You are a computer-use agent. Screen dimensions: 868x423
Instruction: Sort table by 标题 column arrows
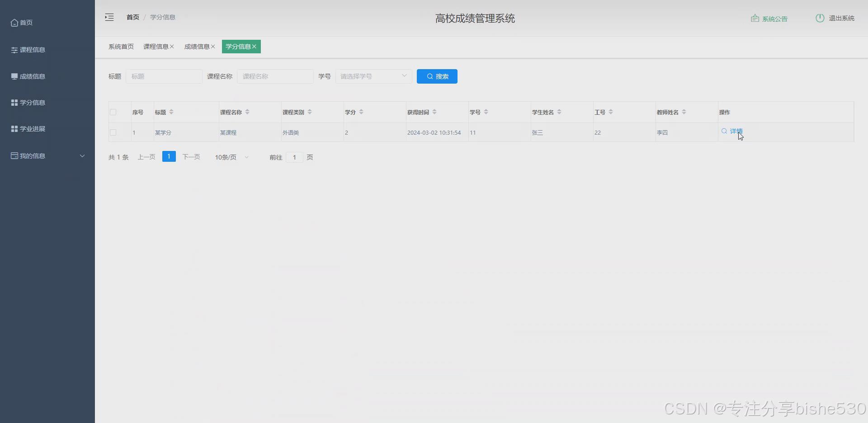tap(171, 112)
